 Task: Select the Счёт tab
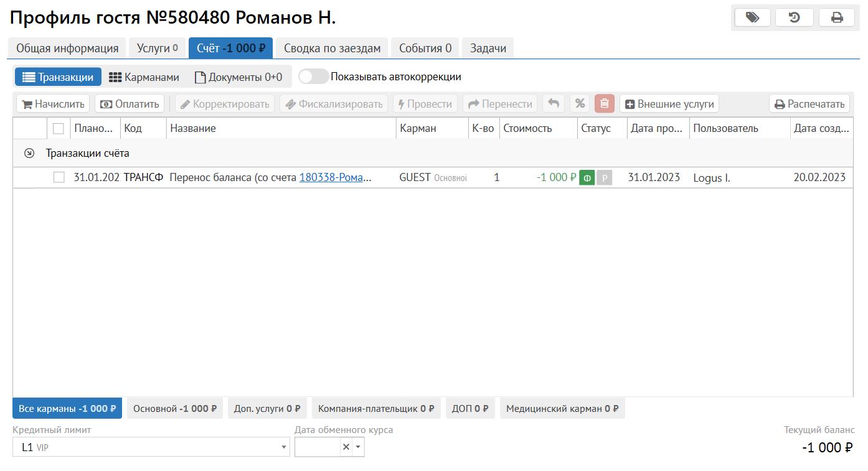tap(231, 48)
